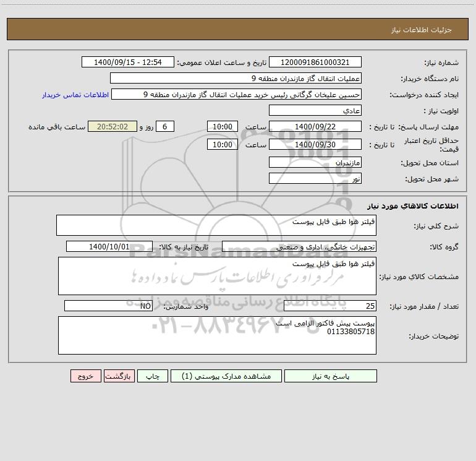Click the delivery province field 'مازندران'
Viewport: 476px width, 461px height.
point(315,162)
